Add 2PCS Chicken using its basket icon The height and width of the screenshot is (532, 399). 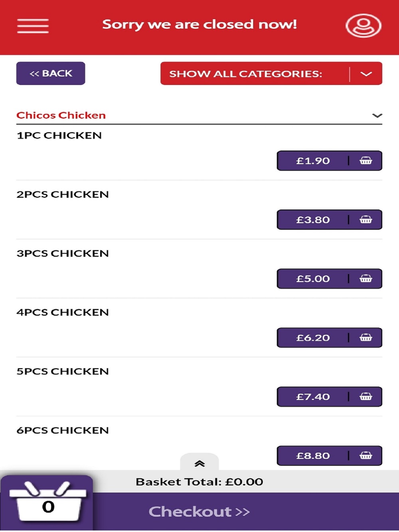[366, 220]
